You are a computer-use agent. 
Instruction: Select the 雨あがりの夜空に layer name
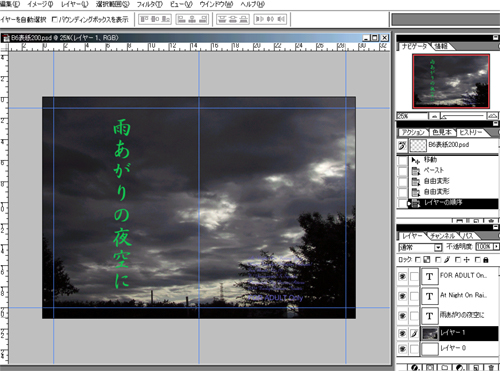tap(462, 315)
